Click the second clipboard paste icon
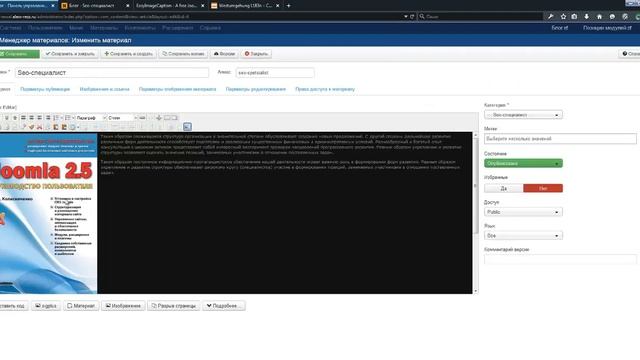Screen dimensions: 640x360 pos(64,127)
